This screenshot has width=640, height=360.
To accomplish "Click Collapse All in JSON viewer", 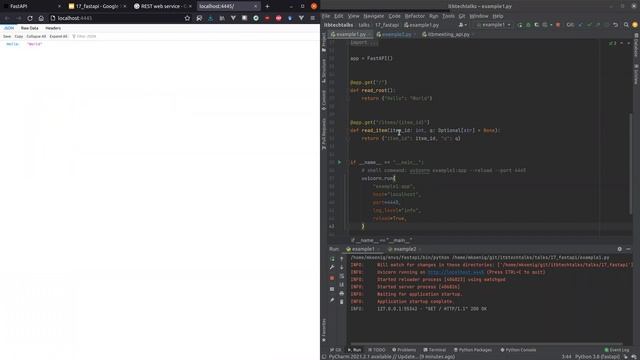I will point(36,36).
